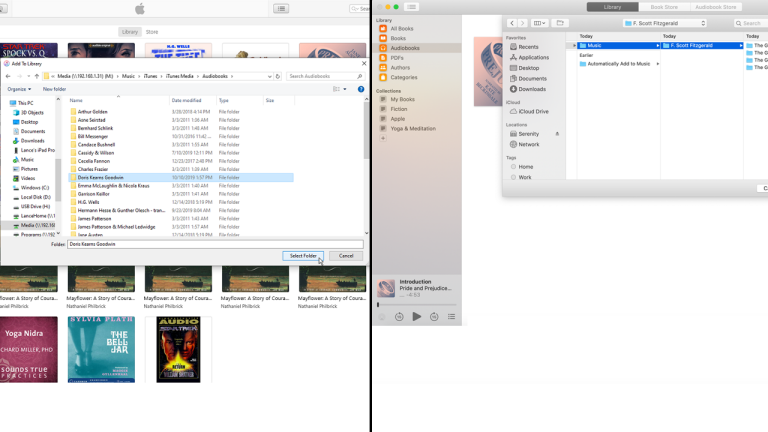The width and height of the screenshot is (768, 432).
Task: Select the Arthur Golden folder
Action: (x=93, y=112)
